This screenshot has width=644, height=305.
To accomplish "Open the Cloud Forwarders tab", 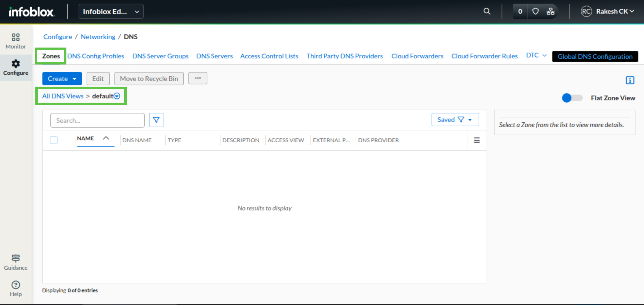I will [417, 56].
